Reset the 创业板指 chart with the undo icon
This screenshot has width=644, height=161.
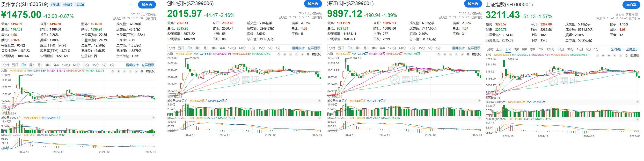tap(279, 54)
